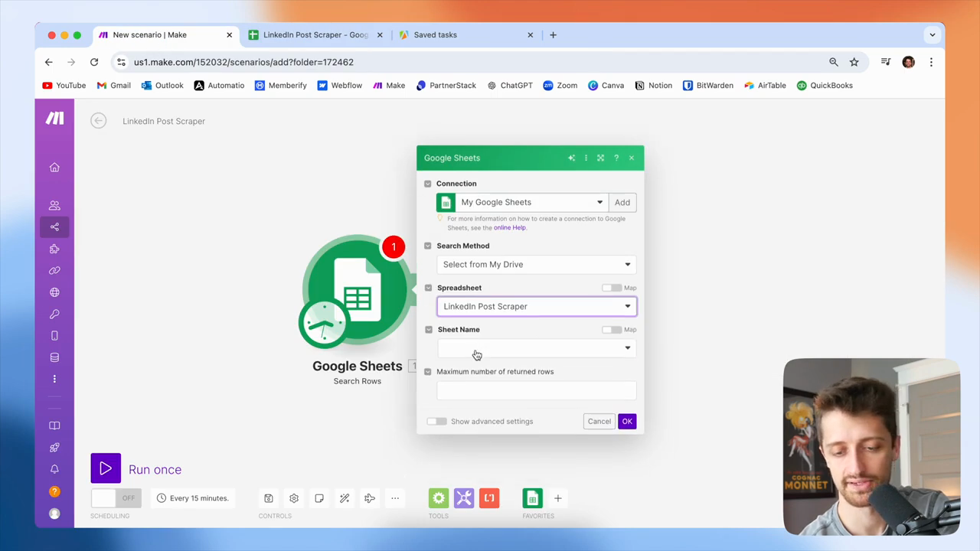
Task: Open the Team icon in Make sidebar
Action: pos(54,205)
